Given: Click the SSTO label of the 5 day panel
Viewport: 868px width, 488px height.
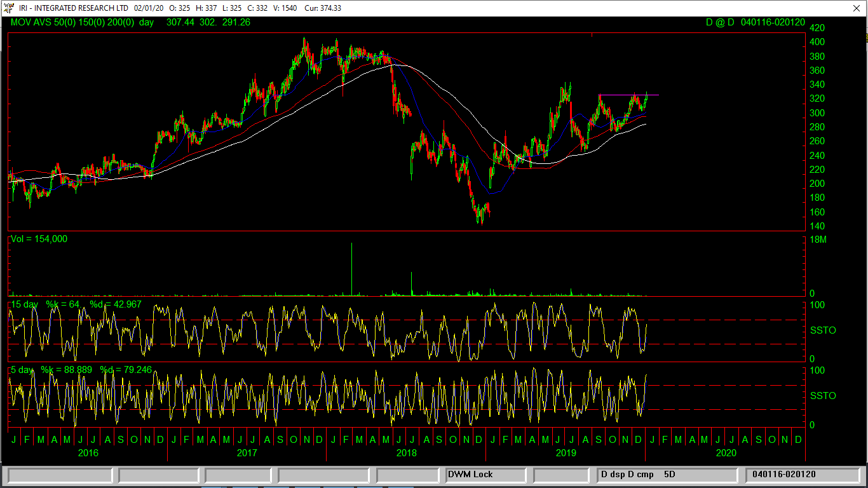Looking at the screenshot, I should (x=823, y=396).
